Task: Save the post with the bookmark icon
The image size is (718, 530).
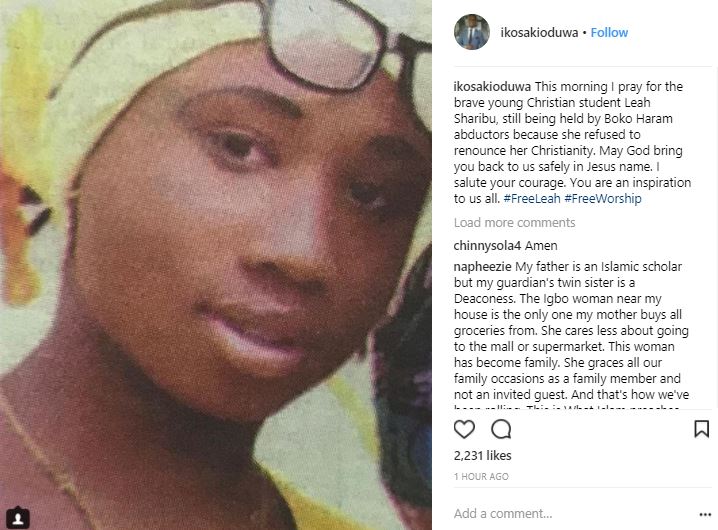Action: [702, 429]
